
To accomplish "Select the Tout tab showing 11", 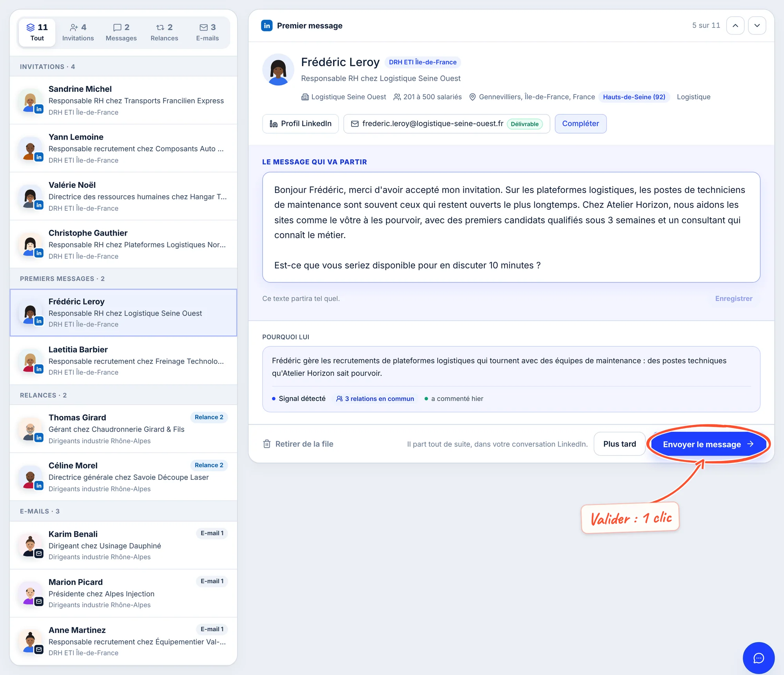I will click(x=37, y=32).
